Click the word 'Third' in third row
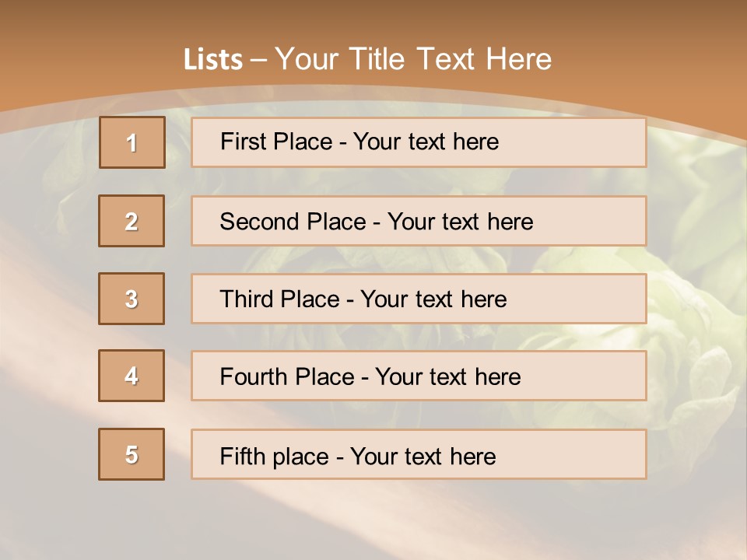Image resolution: width=747 pixels, height=560 pixels. 247,299
